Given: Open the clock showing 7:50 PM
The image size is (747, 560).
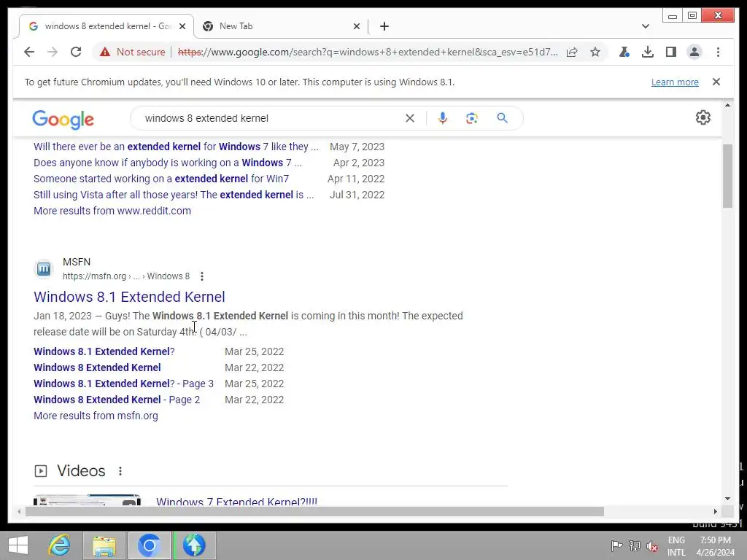Looking at the screenshot, I should [x=715, y=545].
